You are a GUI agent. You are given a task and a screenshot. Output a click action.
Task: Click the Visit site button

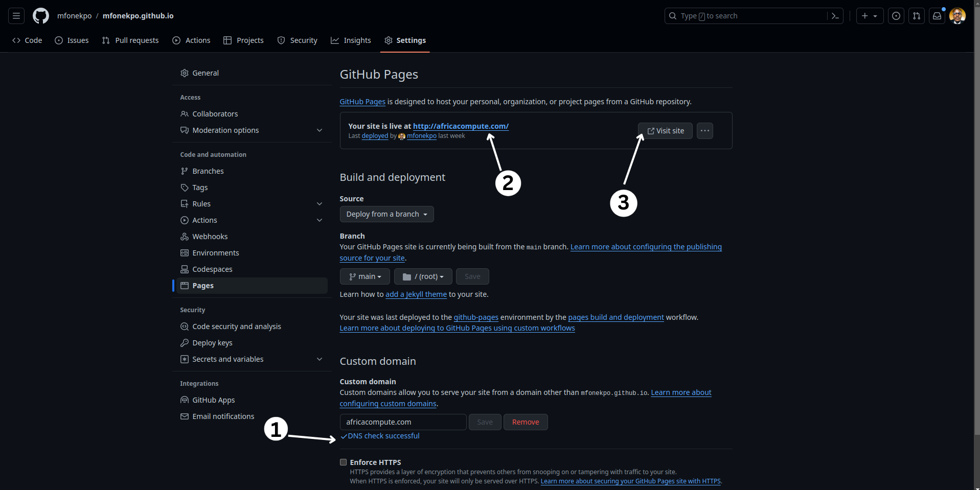[x=665, y=131]
